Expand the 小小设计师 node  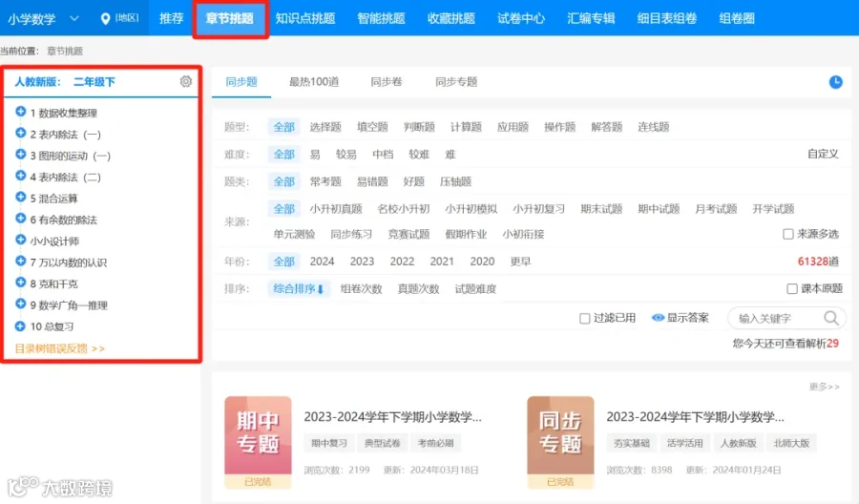coord(21,240)
